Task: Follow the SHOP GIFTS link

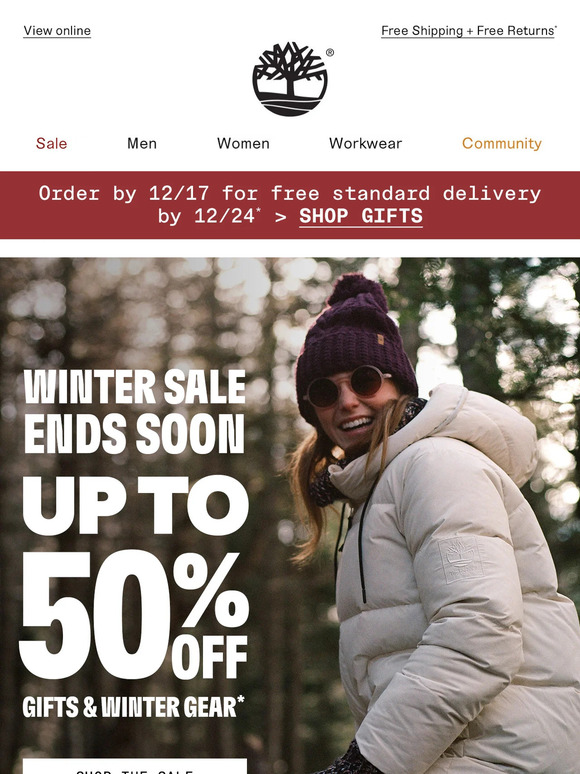Action: pos(361,216)
